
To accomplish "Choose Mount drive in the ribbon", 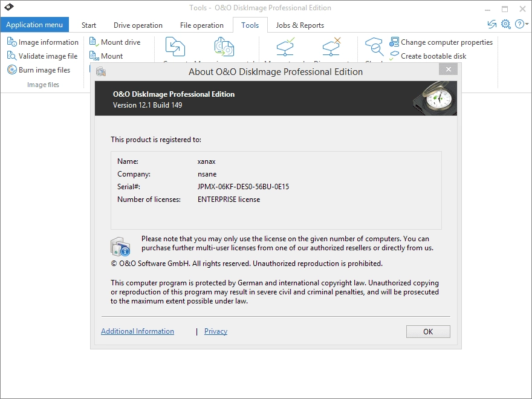I will [x=115, y=42].
